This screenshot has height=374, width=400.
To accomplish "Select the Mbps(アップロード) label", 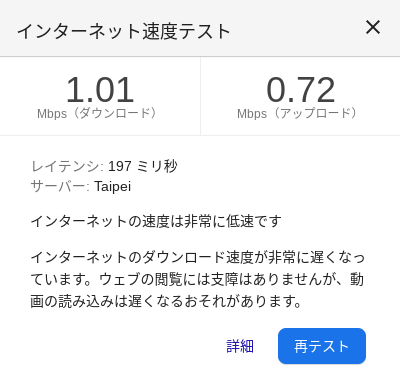I will (297, 113).
